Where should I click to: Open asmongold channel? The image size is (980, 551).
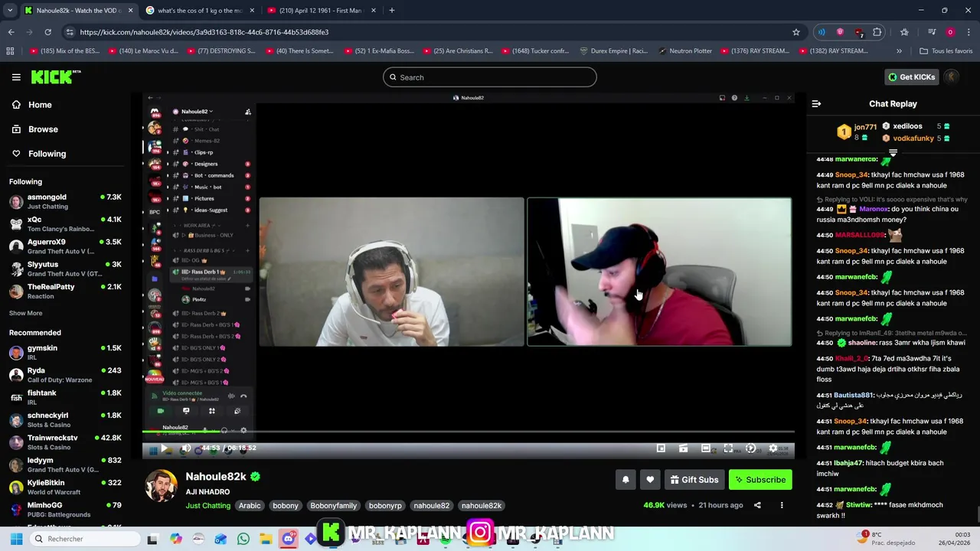click(65, 201)
